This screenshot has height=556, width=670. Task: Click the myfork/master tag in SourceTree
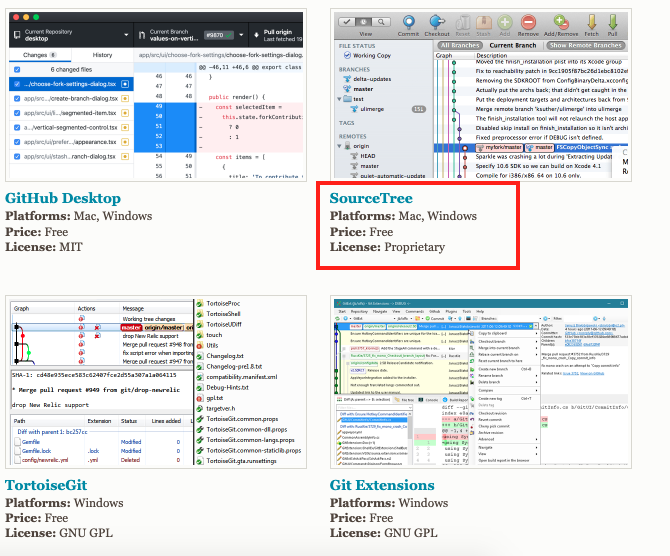pyautogui.click(x=500, y=147)
